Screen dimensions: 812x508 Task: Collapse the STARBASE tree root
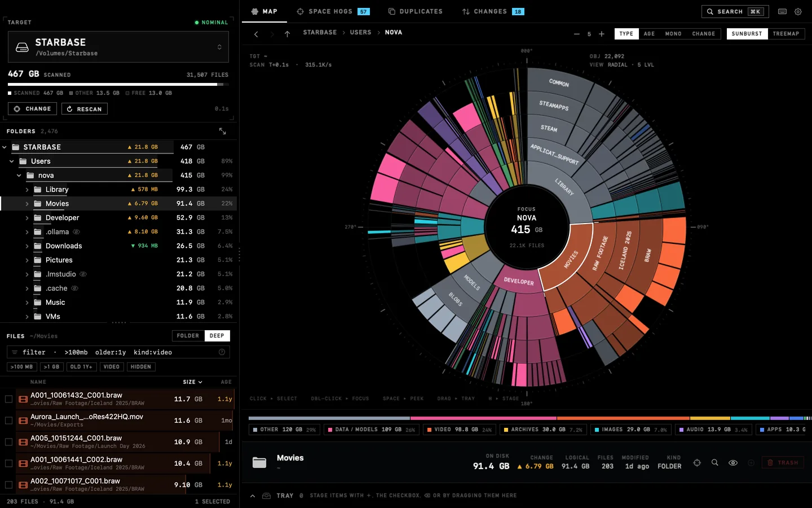coord(5,147)
